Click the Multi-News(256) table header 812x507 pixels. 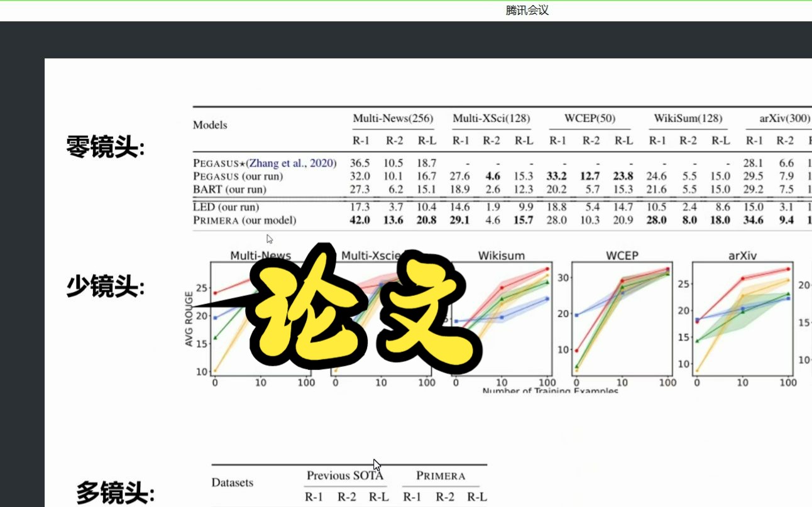point(393,118)
